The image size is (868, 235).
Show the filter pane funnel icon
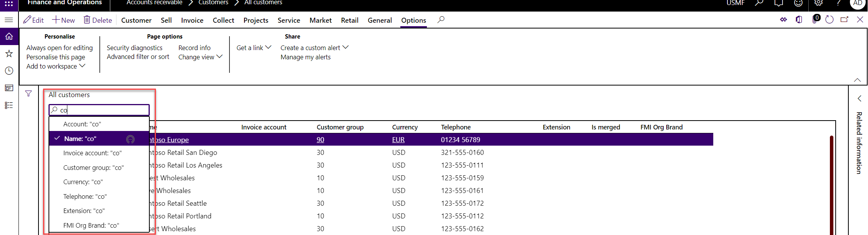click(x=28, y=94)
